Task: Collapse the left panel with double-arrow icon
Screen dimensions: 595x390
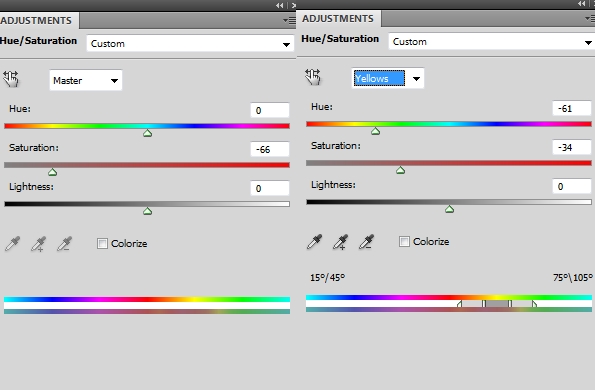Action: (280, 5)
